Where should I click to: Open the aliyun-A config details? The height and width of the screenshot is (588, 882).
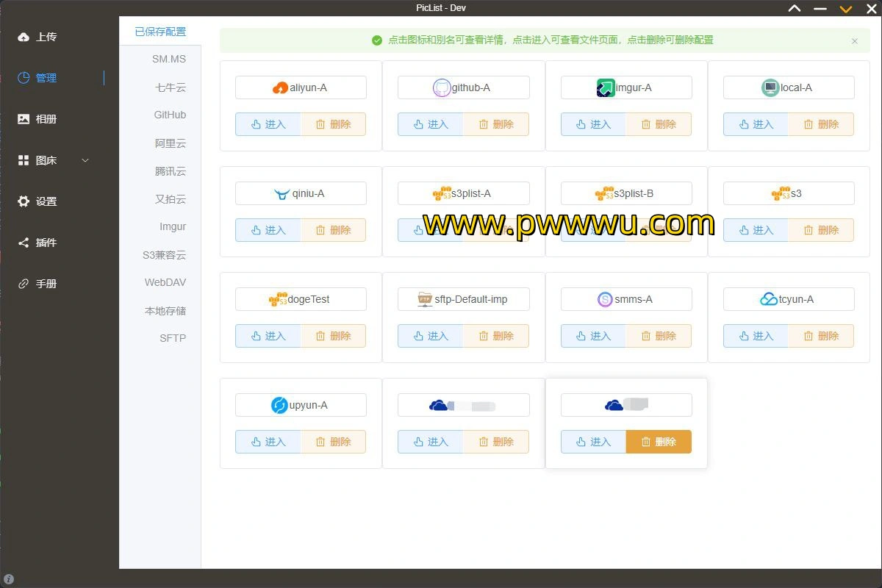[x=301, y=87]
